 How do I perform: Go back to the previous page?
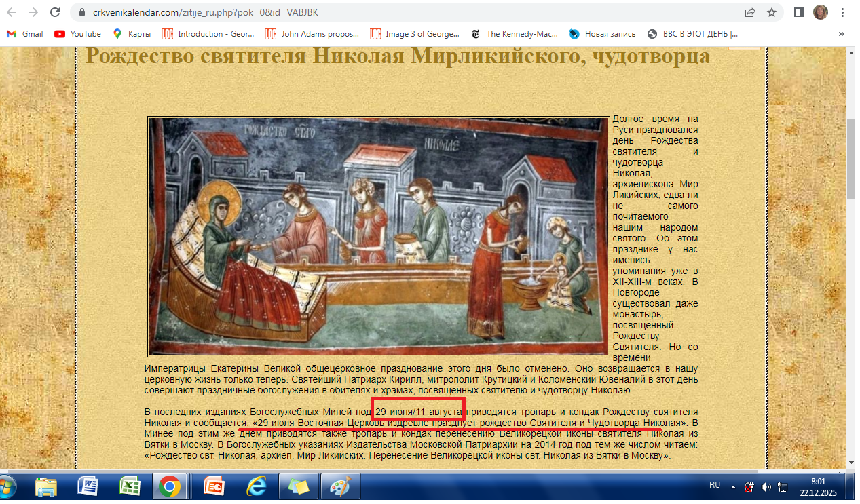pos(13,12)
